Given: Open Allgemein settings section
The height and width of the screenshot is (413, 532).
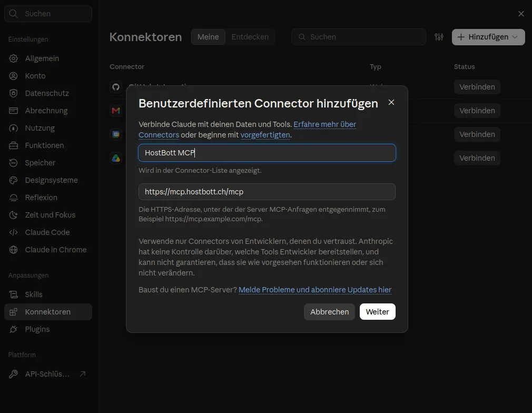Looking at the screenshot, I should click(48, 58).
